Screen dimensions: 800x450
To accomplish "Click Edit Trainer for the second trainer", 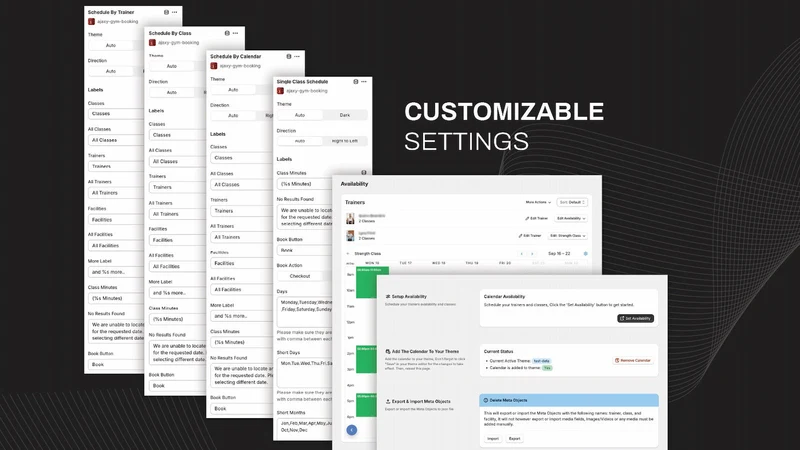I will tap(530, 236).
